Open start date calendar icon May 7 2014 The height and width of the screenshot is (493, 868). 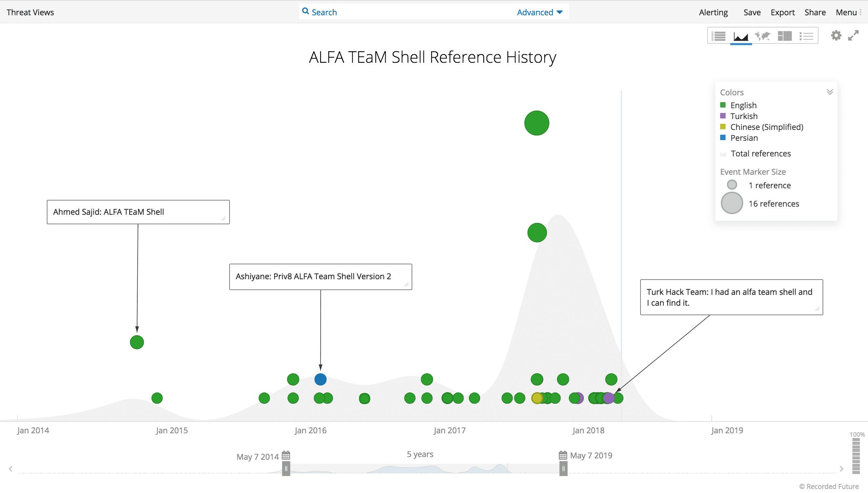[x=286, y=455]
